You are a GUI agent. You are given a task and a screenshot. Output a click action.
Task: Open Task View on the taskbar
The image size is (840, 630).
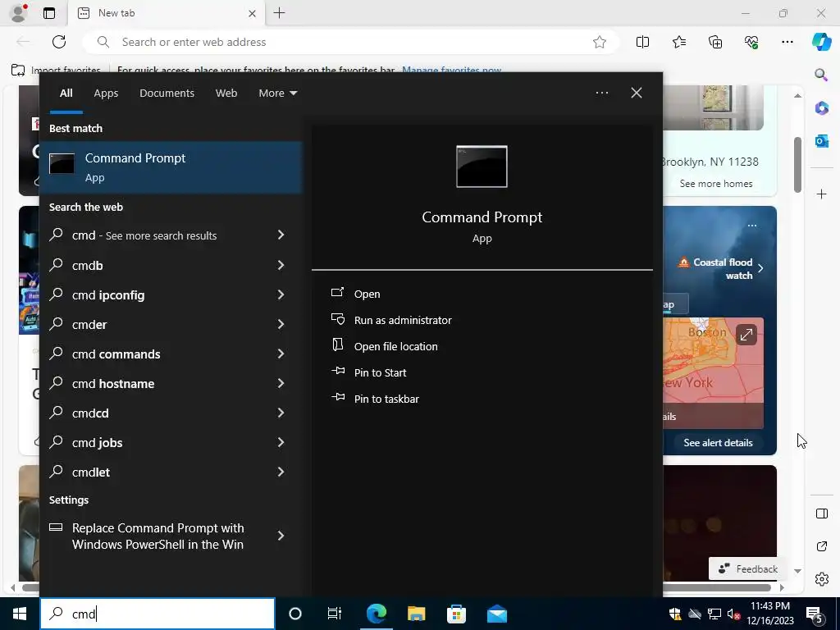point(335,614)
